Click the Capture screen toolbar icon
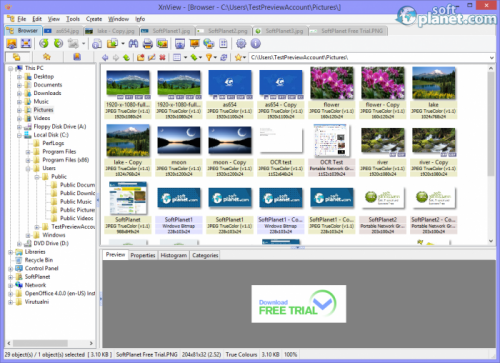The height and width of the screenshot is (363, 500). 180,44
